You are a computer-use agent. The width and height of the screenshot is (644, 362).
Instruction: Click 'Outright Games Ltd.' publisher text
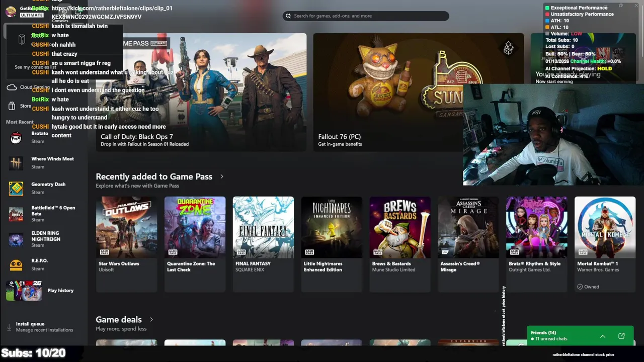pyautogui.click(x=530, y=269)
